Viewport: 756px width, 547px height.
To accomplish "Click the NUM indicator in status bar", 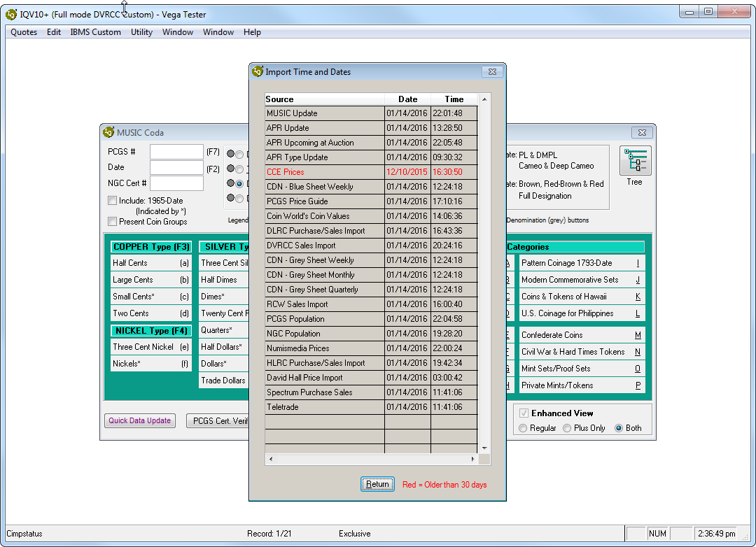I will tap(657, 534).
